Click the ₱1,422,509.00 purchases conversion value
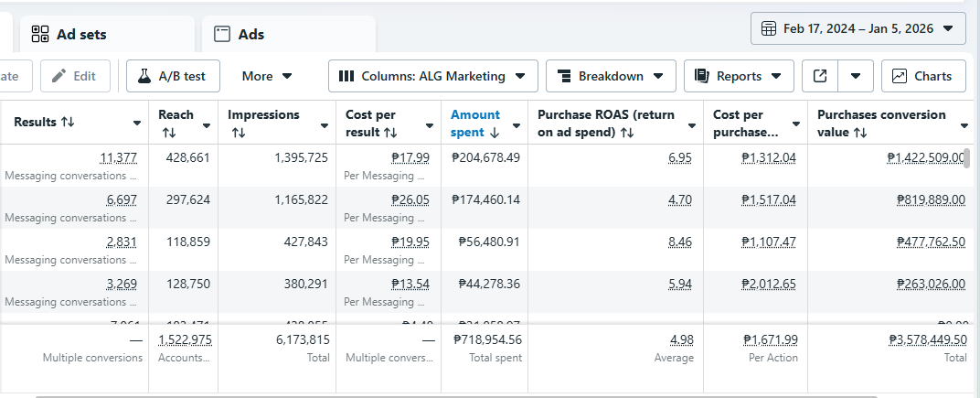Image resolution: width=980 pixels, height=398 pixels. click(x=925, y=157)
